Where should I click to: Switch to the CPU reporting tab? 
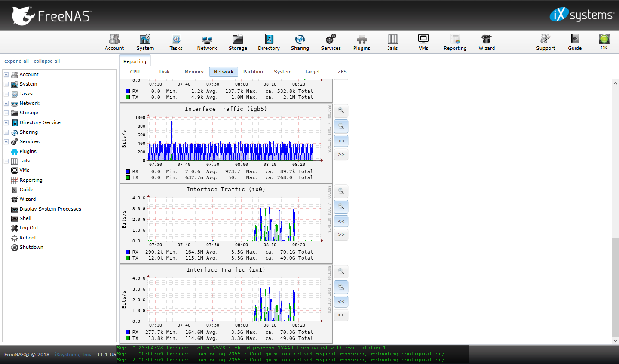135,72
